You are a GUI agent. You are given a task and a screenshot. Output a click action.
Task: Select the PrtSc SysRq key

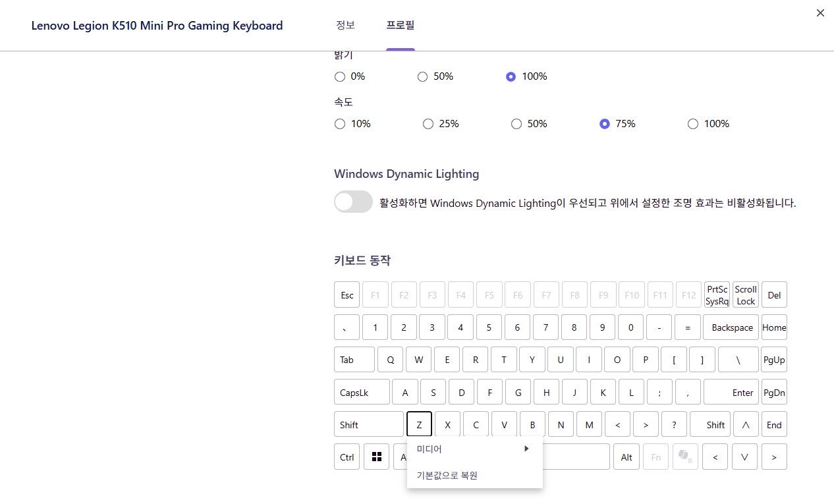tap(717, 294)
